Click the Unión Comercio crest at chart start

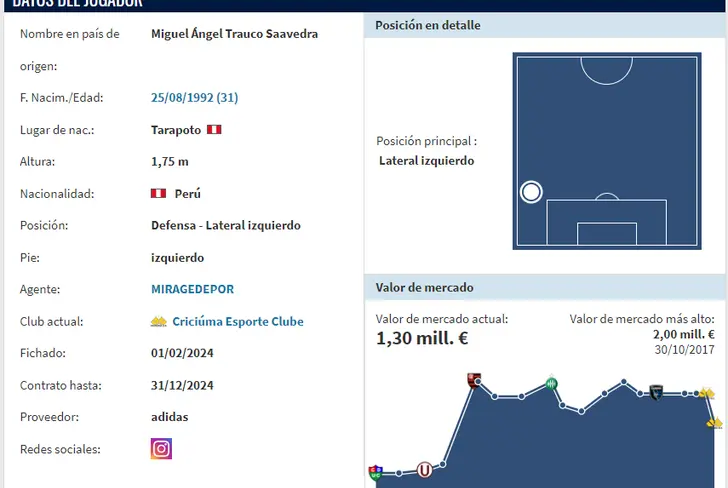coord(376,472)
